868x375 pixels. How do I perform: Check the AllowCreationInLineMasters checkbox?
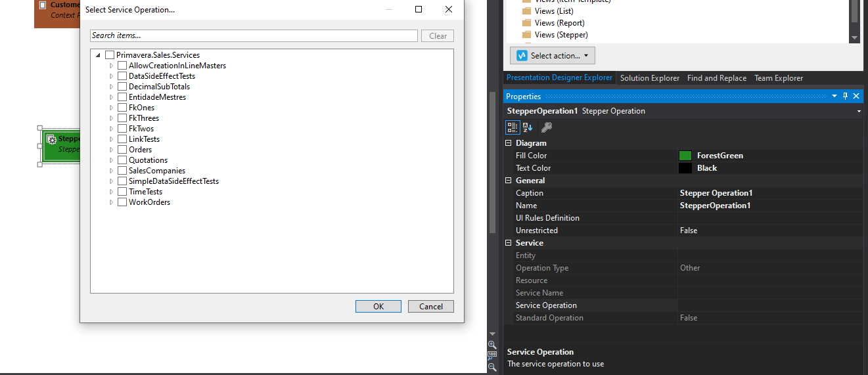(x=122, y=66)
